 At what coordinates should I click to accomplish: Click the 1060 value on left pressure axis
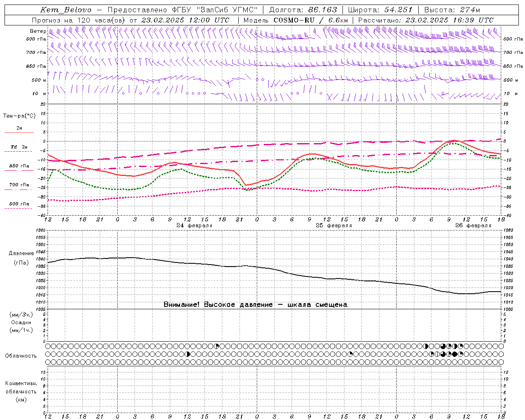(41, 231)
